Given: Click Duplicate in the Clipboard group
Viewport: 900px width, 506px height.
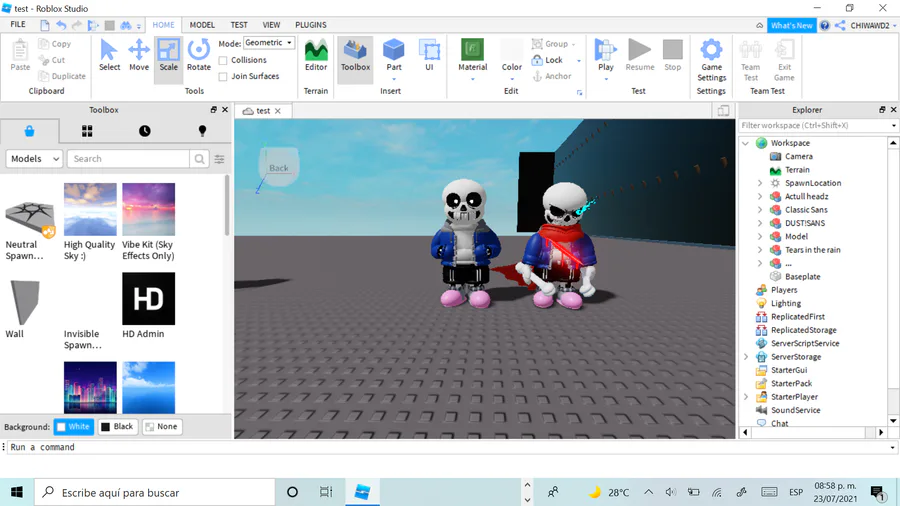Looking at the screenshot, I should pos(62,76).
